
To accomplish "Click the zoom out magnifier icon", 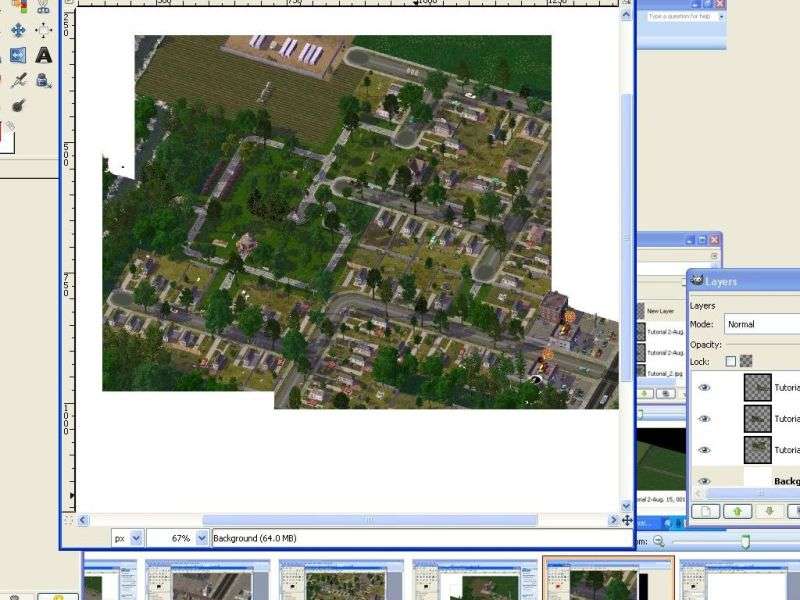I will coord(658,541).
